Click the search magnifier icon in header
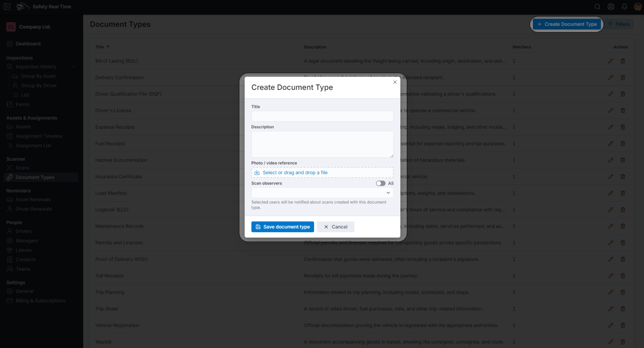This screenshot has height=348, width=644. [597, 6]
